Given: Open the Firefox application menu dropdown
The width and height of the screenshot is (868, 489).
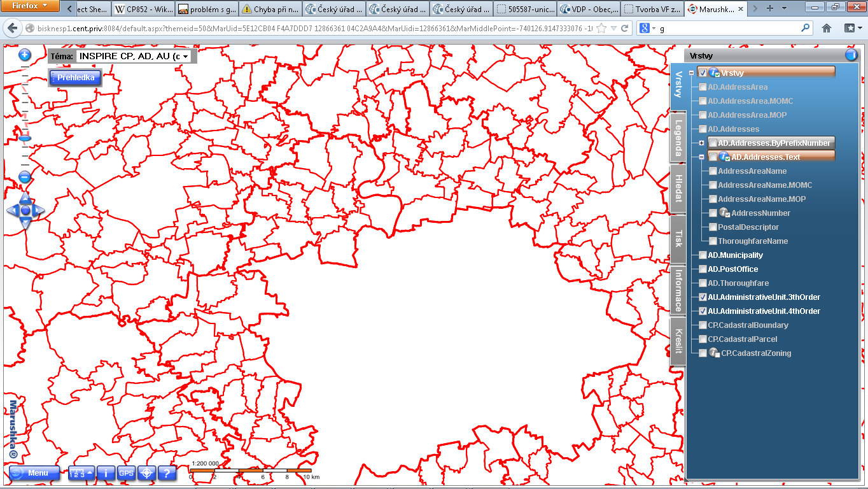Looking at the screenshot, I should (x=30, y=6).
